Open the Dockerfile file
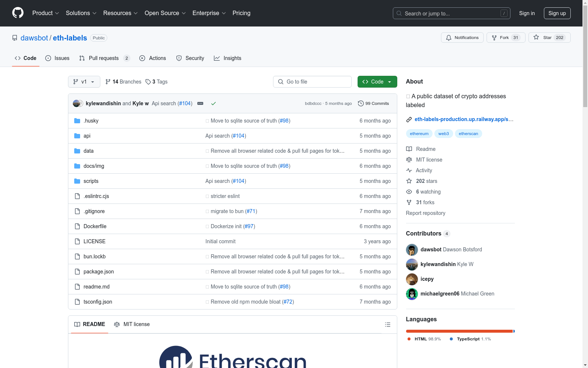Image resolution: width=588 pixels, height=368 pixels. pyautogui.click(x=95, y=226)
